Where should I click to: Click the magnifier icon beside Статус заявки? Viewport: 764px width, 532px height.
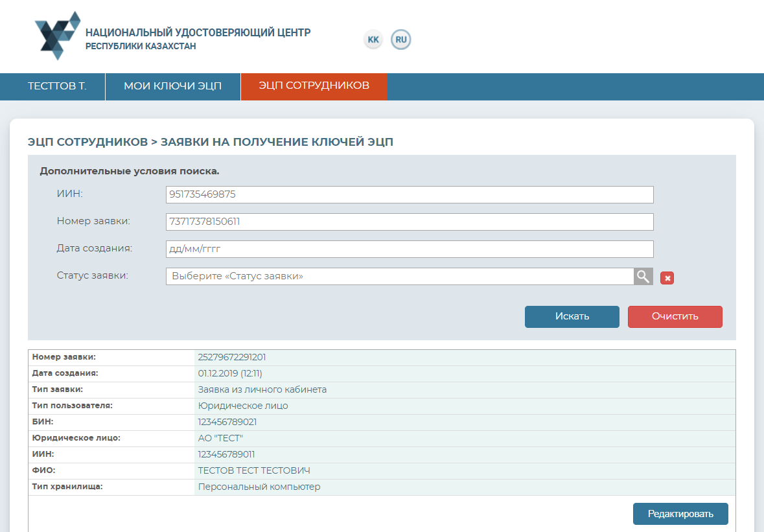(643, 277)
